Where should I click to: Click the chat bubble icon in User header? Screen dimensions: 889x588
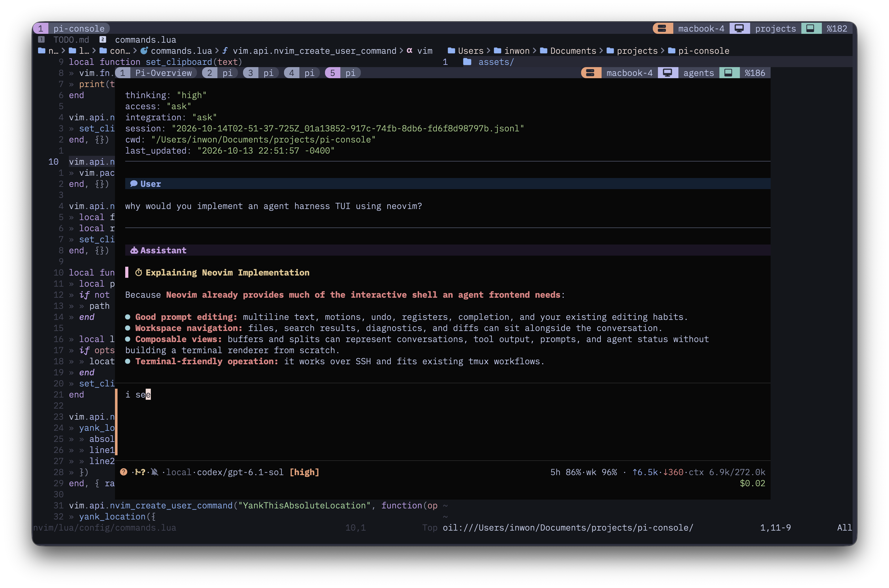pos(133,184)
